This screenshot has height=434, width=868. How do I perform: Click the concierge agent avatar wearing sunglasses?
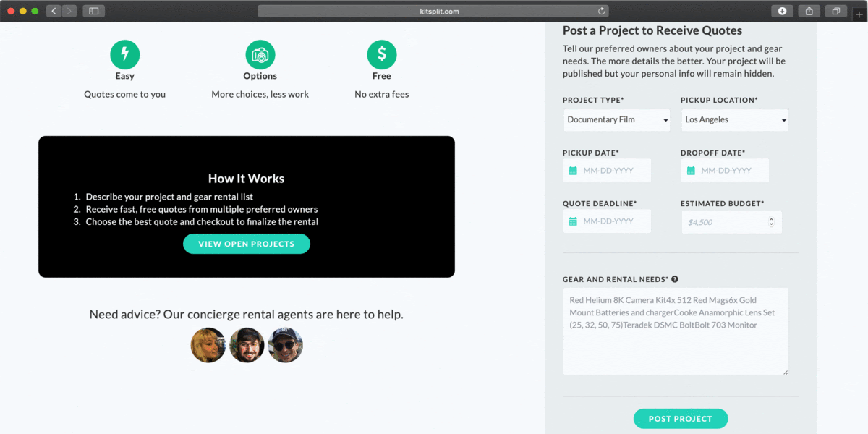(285, 345)
